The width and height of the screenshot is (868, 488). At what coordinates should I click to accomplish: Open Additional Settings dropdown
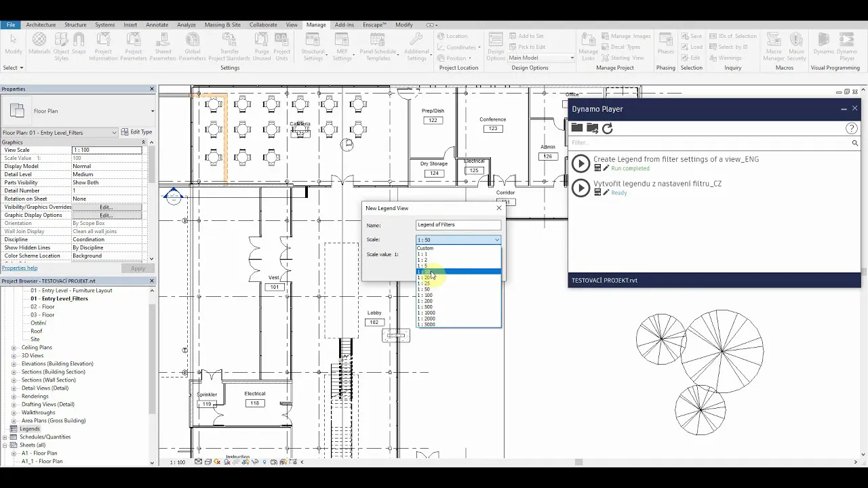click(x=416, y=47)
